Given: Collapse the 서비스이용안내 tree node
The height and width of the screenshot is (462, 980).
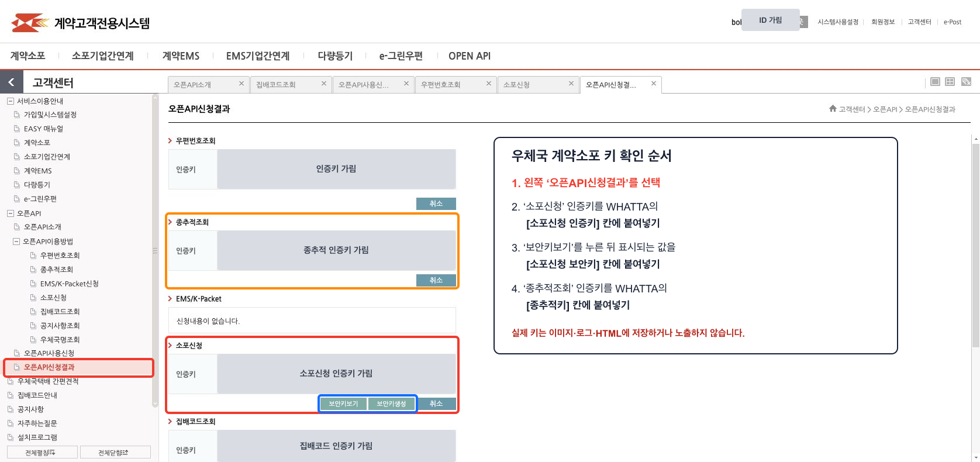Looking at the screenshot, I should pos(10,101).
